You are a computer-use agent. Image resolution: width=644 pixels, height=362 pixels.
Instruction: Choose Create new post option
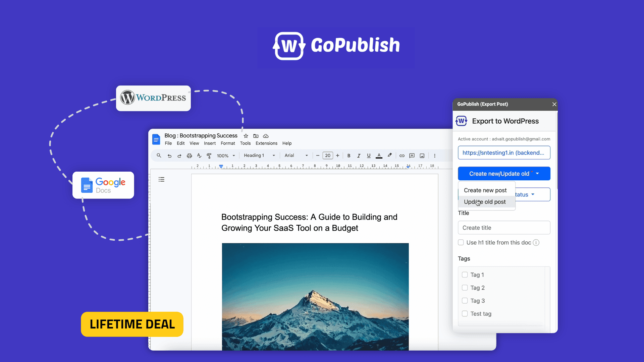point(485,190)
